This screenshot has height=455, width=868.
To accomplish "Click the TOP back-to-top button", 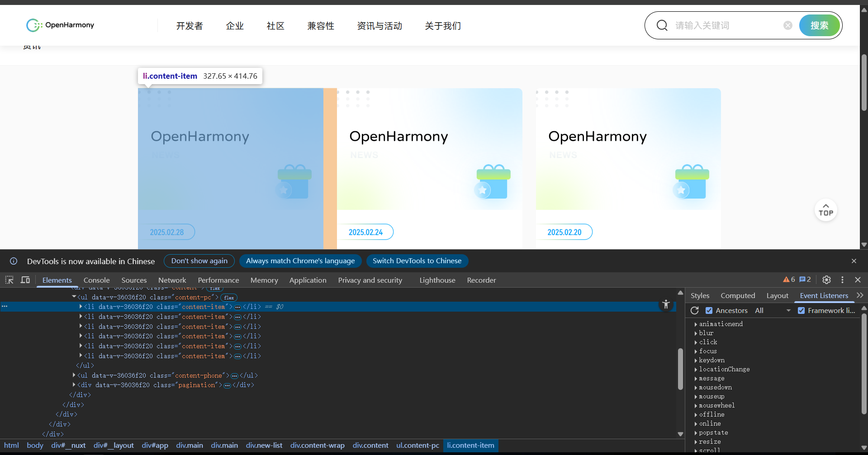I will (825, 210).
